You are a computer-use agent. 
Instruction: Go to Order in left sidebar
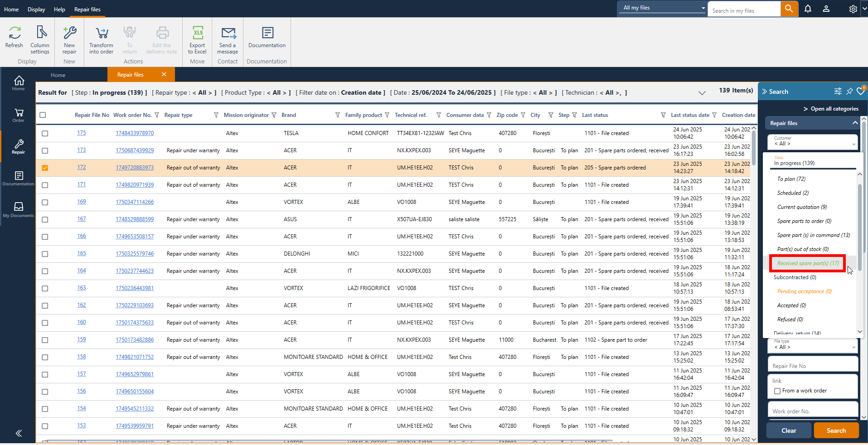coord(19,115)
